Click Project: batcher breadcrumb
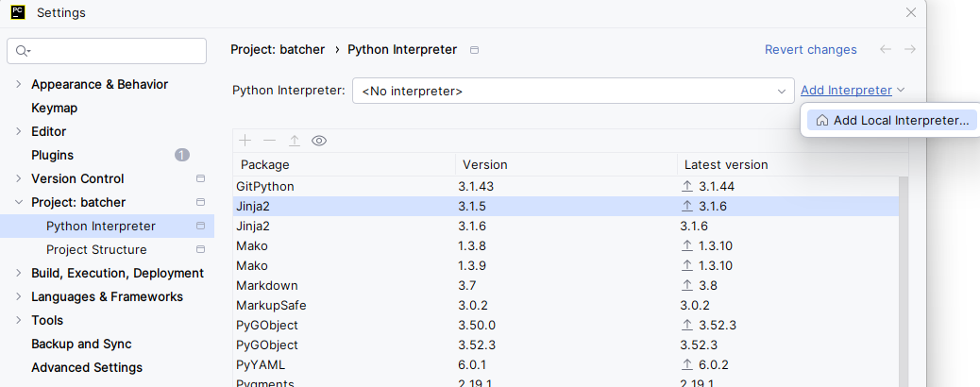The height and width of the screenshot is (387, 980). click(278, 49)
